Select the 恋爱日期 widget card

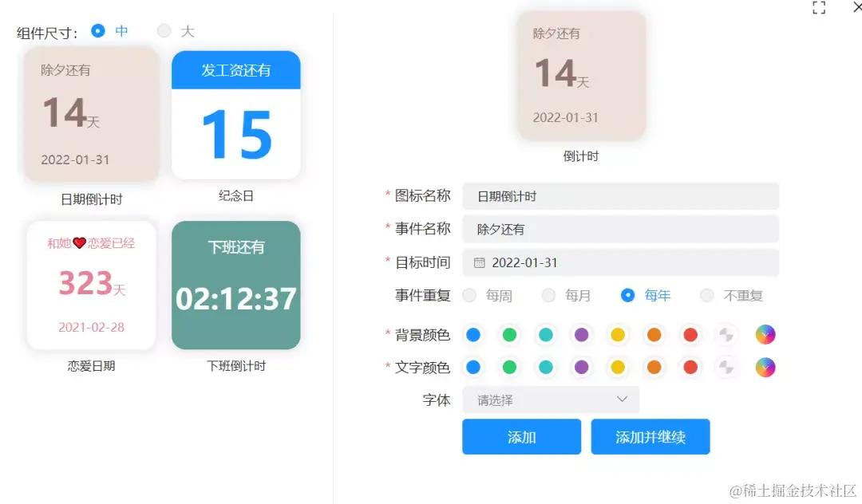tap(91, 285)
